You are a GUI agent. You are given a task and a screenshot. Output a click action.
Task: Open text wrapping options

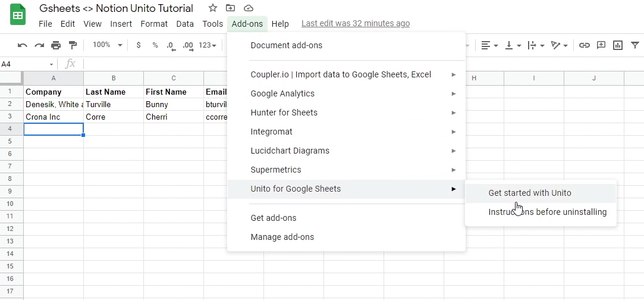[536, 45]
